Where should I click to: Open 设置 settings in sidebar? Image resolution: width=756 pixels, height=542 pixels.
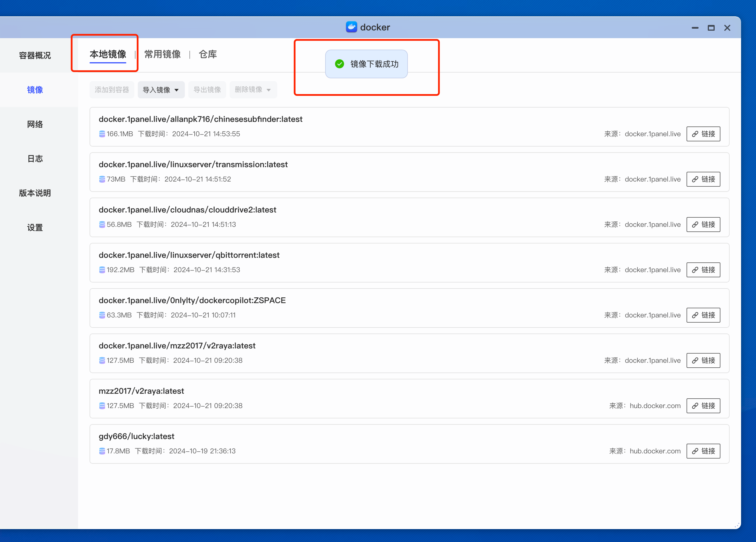tap(35, 227)
